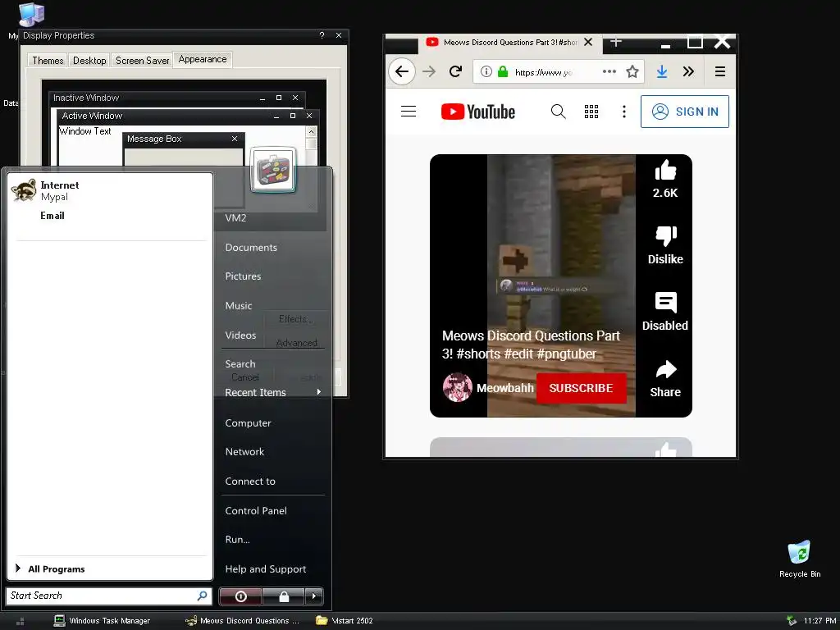The width and height of the screenshot is (840, 630).
Task: Expand Recent Items submenu arrow
Action: [x=319, y=392]
